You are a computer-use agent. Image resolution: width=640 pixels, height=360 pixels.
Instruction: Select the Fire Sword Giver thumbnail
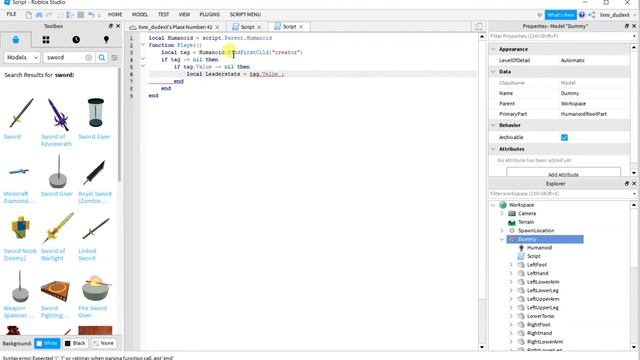pyautogui.click(x=96, y=288)
